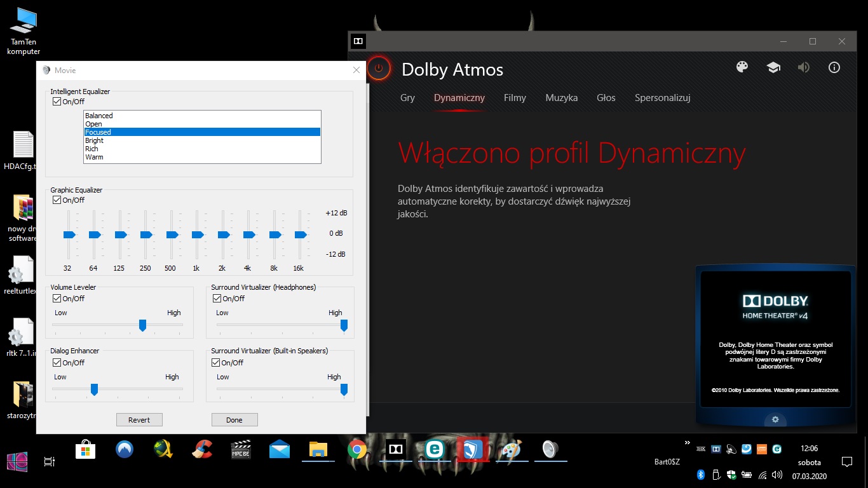Click the 1k equalizer slider handle
This screenshot has width=868, height=488.
click(198, 235)
